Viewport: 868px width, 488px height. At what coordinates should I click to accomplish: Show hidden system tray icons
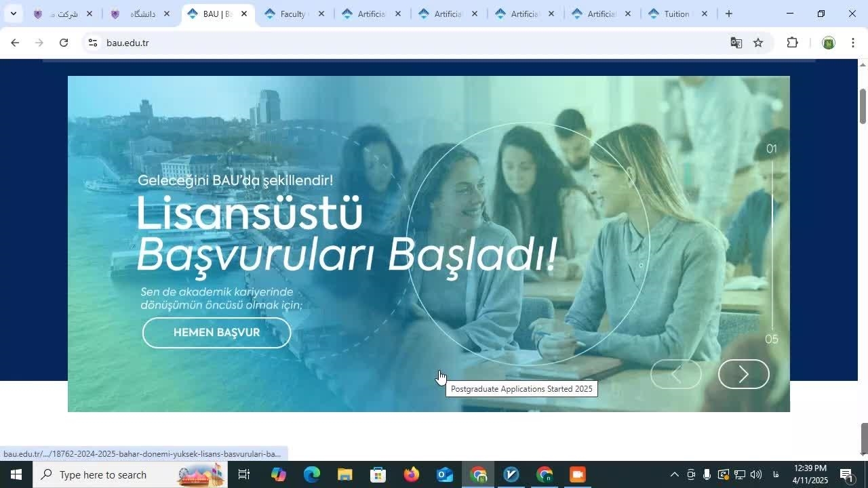click(674, 474)
